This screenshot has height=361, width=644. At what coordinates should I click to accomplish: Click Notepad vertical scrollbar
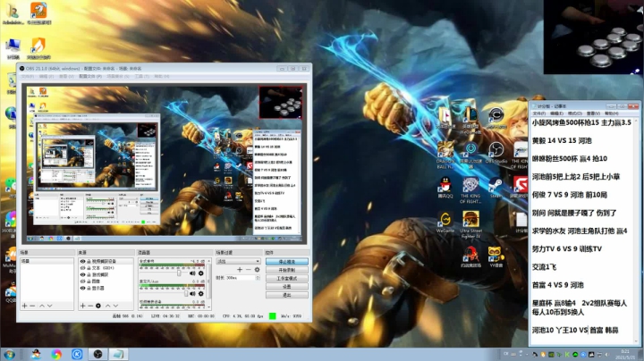tap(636, 231)
